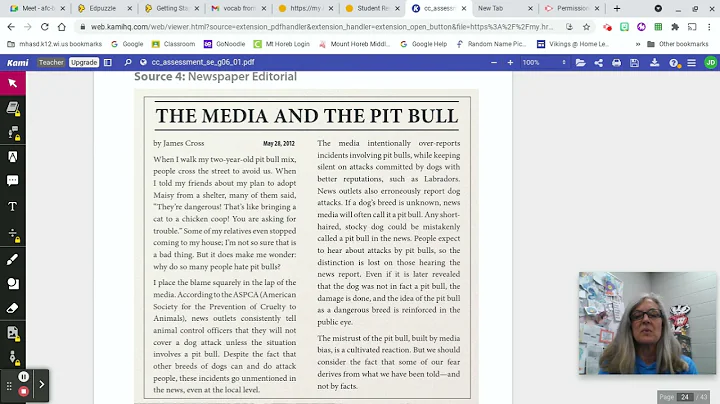
Task: Open the Classroom bookmark
Action: click(x=174, y=44)
